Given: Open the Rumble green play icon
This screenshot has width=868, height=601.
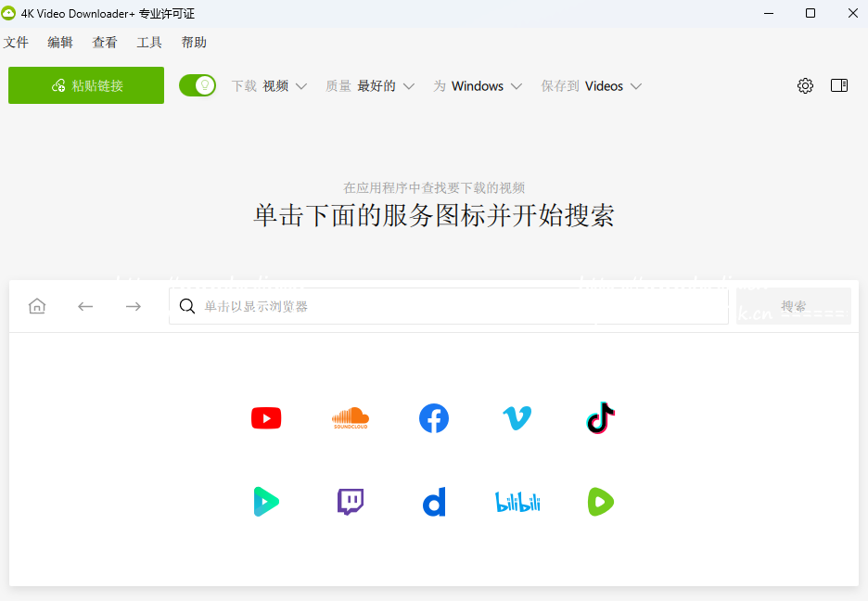Looking at the screenshot, I should tap(601, 502).
